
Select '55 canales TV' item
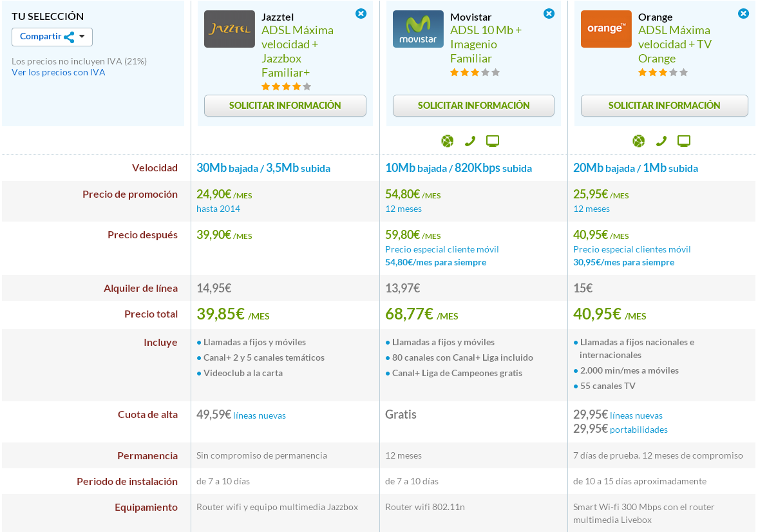[608, 386]
